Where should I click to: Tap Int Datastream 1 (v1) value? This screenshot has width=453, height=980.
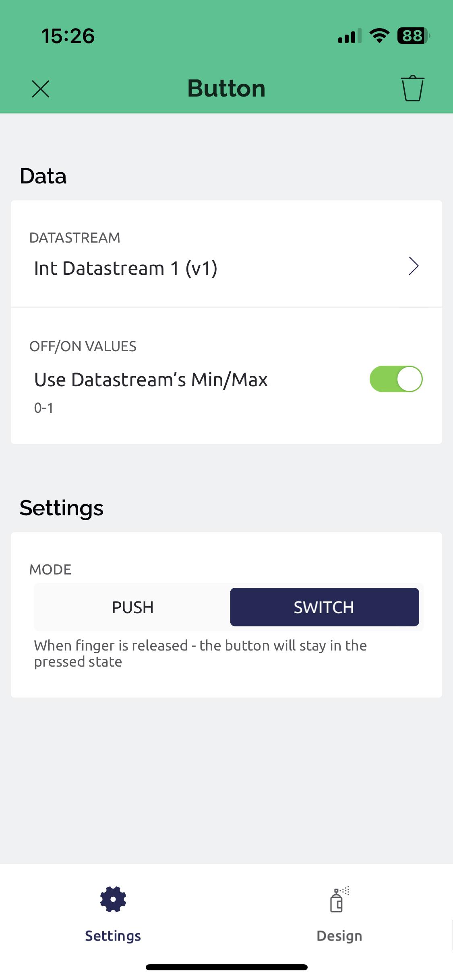click(126, 268)
